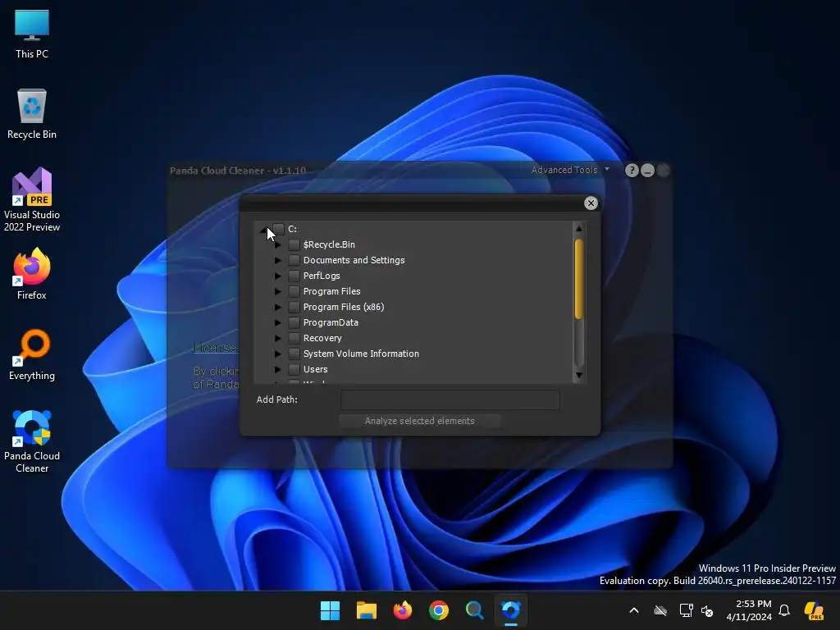Open Panda Cloud Cleaner desktop shortcut
Viewport: 840px width, 630px height.
pos(32,441)
